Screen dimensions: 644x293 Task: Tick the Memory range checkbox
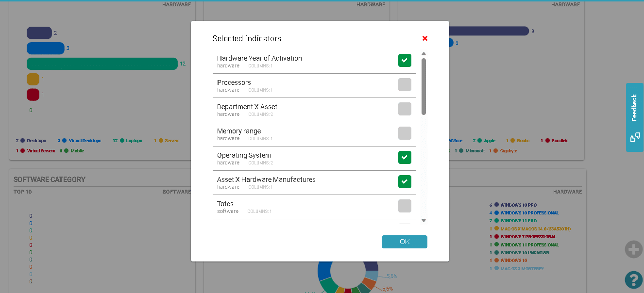[405, 133]
